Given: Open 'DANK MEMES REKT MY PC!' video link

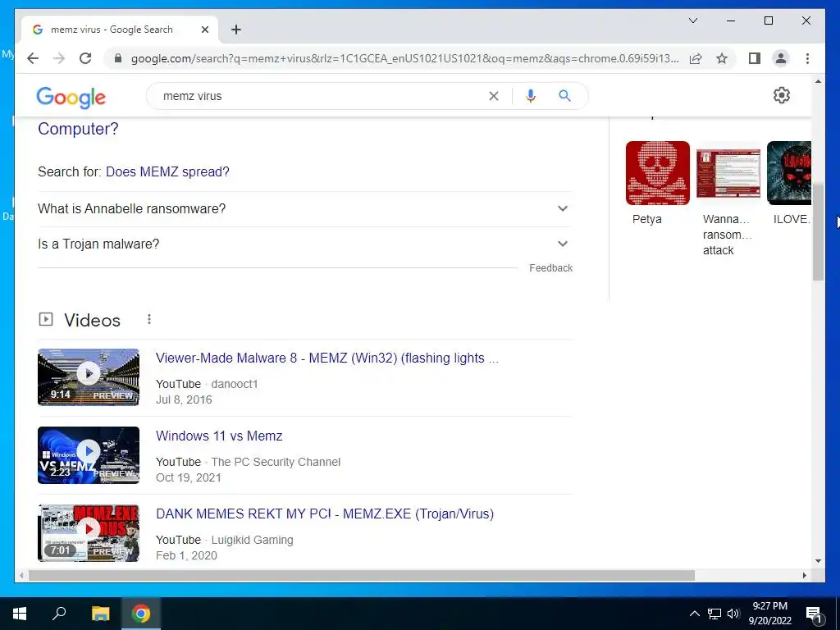Looking at the screenshot, I should point(325,514).
